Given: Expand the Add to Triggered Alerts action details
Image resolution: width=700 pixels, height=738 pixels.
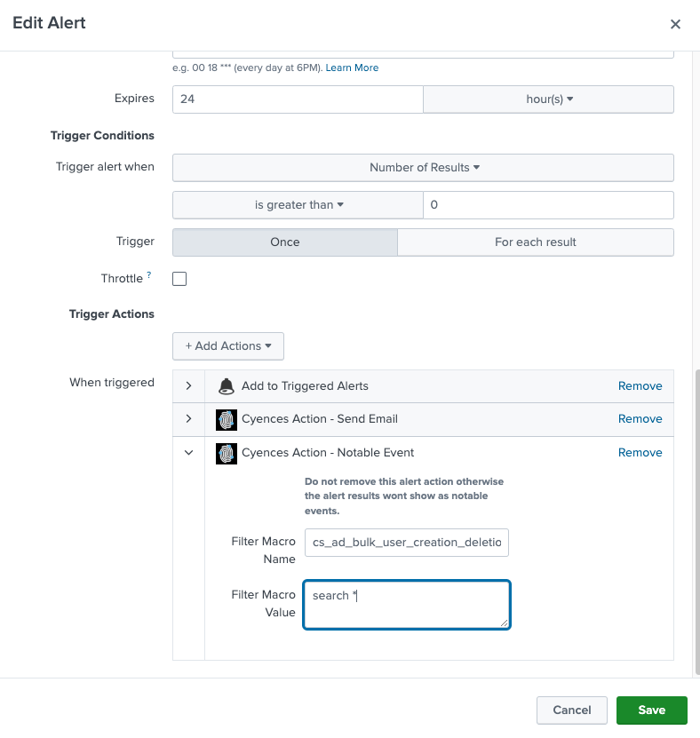Looking at the screenshot, I should click(188, 385).
